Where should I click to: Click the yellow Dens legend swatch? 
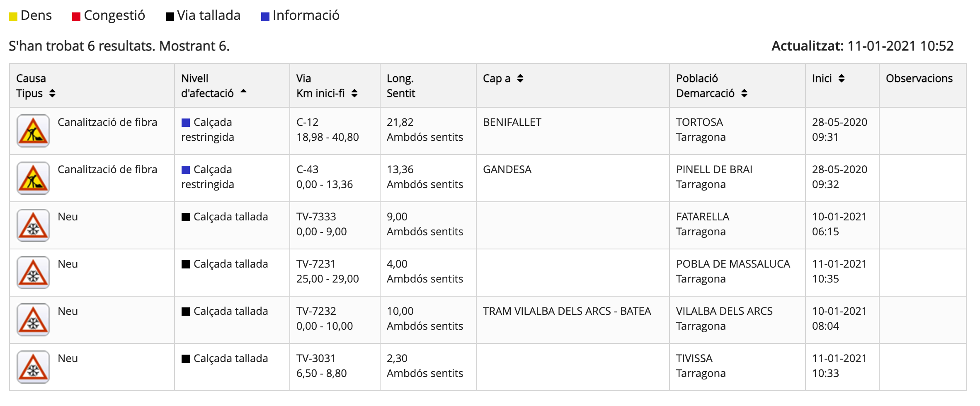pyautogui.click(x=13, y=17)
